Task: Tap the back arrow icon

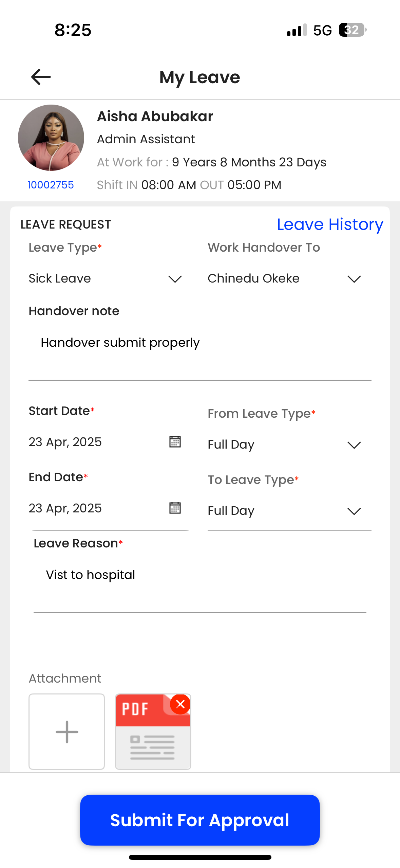Action: (x=41, y=77)
